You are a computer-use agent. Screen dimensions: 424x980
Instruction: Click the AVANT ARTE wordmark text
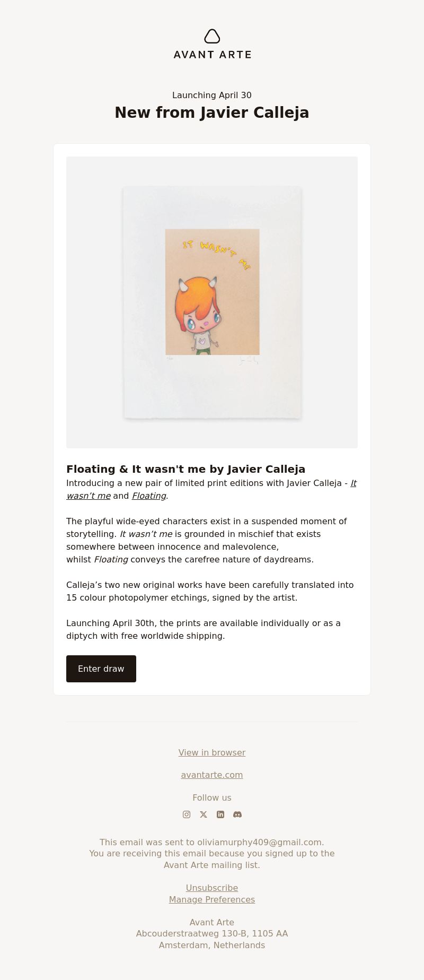(212, 54)
